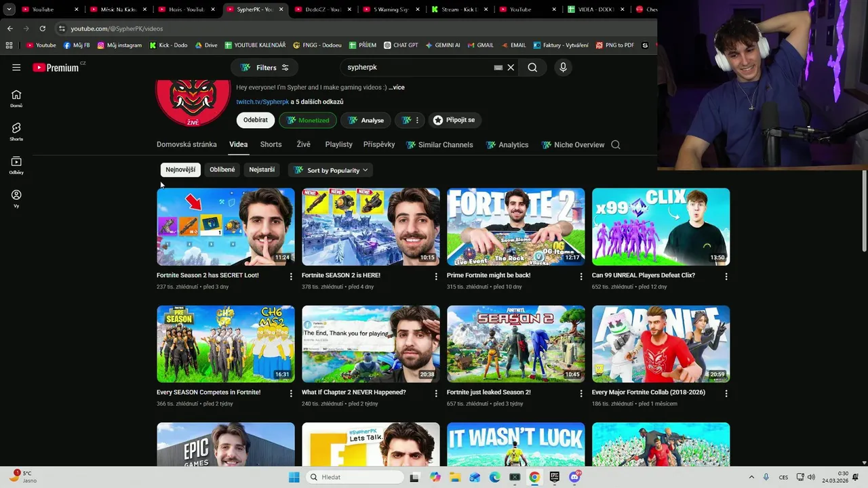
Task: Click Windows Hledat search box
Action: [355, 477]
